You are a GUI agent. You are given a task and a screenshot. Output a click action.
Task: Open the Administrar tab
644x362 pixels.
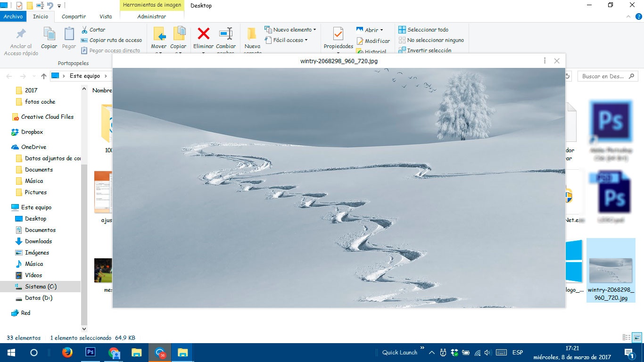[x=152, y=16]
